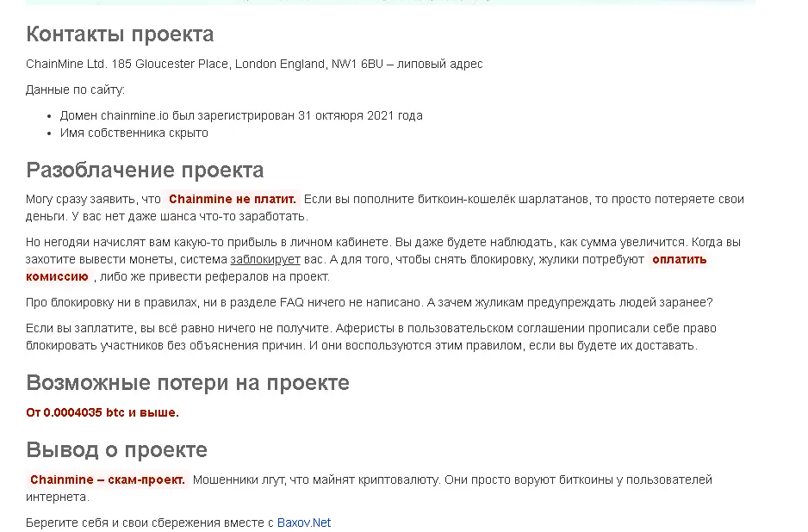808x532 pixels.
Task: Click the red phrase «оплатить»
Action: [x=679, y=259]
